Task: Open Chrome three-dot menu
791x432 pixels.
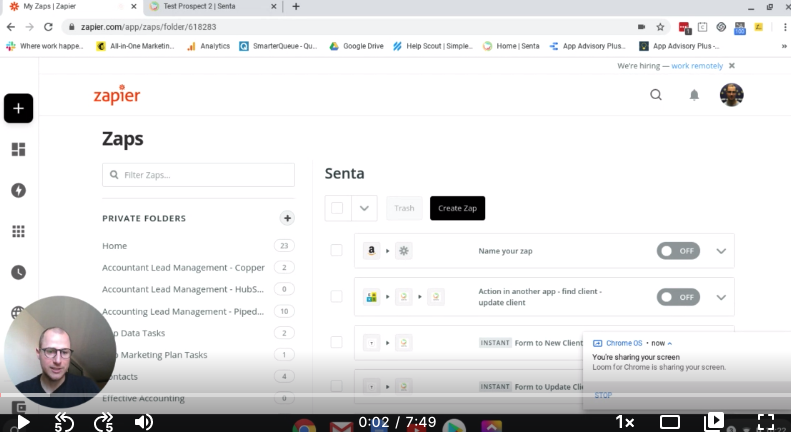Action: point(785,27)
